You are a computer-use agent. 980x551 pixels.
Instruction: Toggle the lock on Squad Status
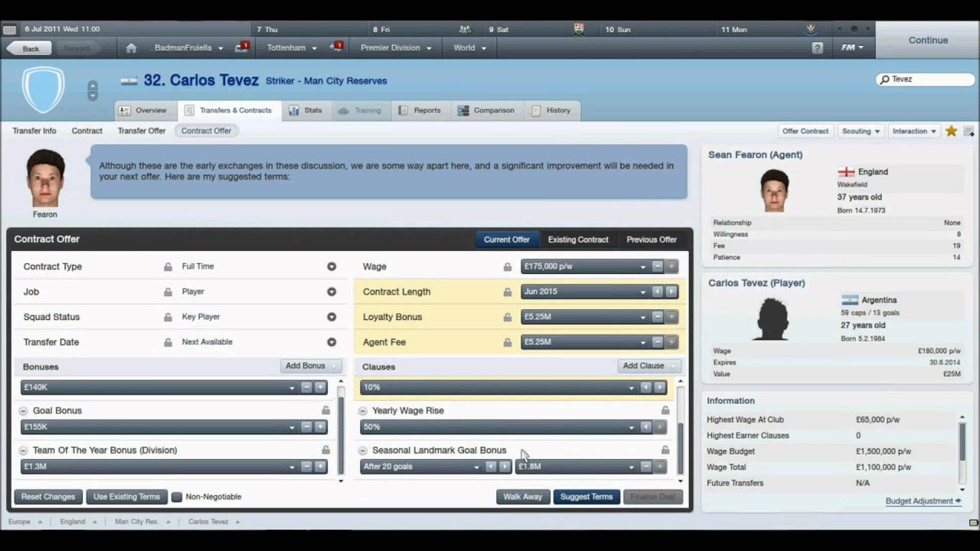168,317
